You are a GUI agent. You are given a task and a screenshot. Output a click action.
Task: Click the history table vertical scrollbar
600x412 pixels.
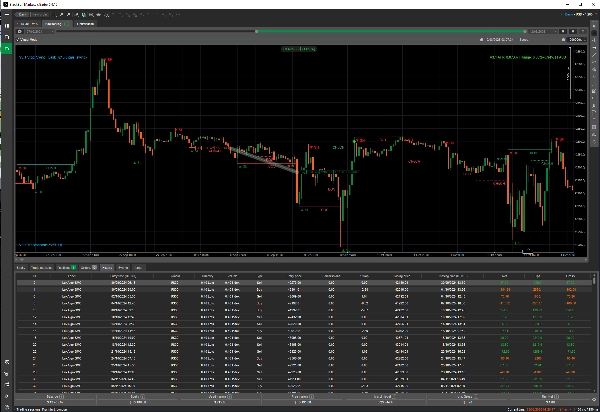click(594, 280)
